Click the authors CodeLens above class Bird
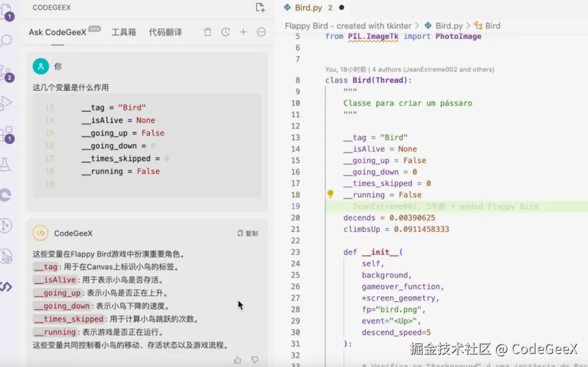 (409, 69)
